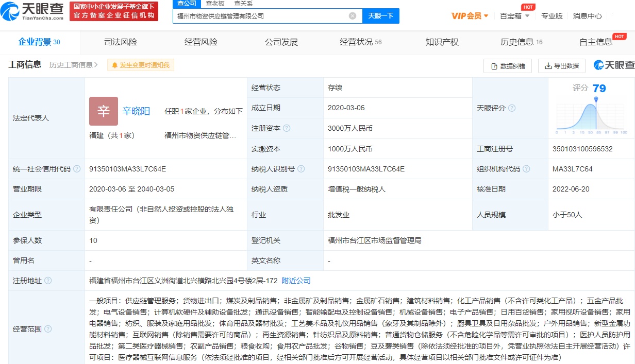The height and width of the screenshot is (364, 635).
Task: Click the 发生变更时通知我 bell button
Action: coord(141,65)
